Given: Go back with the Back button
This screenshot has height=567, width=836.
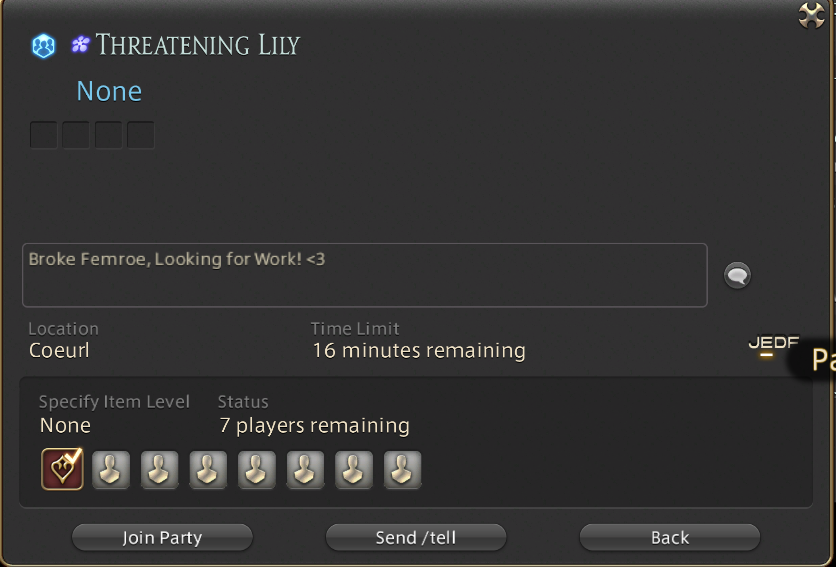Looking at the screenshot, I should click(x=670, y=537).
